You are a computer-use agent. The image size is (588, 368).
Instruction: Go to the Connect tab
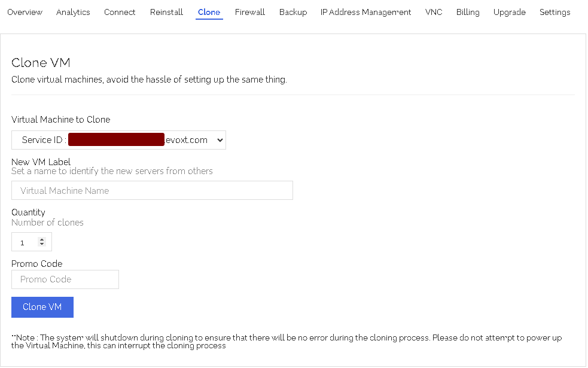[x=120, y=12]
